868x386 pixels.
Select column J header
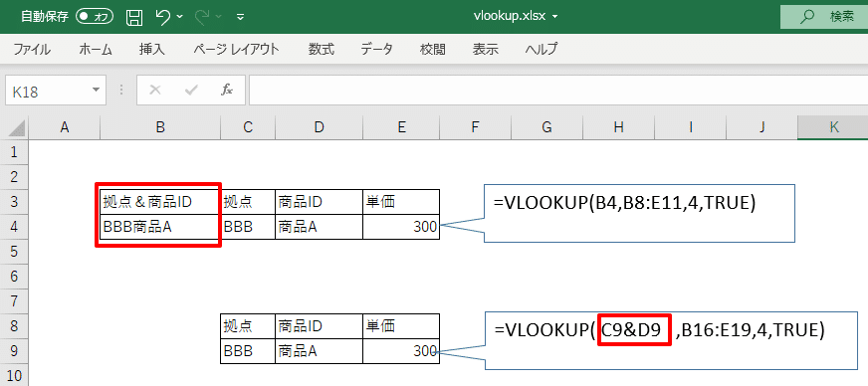(761, 128)
